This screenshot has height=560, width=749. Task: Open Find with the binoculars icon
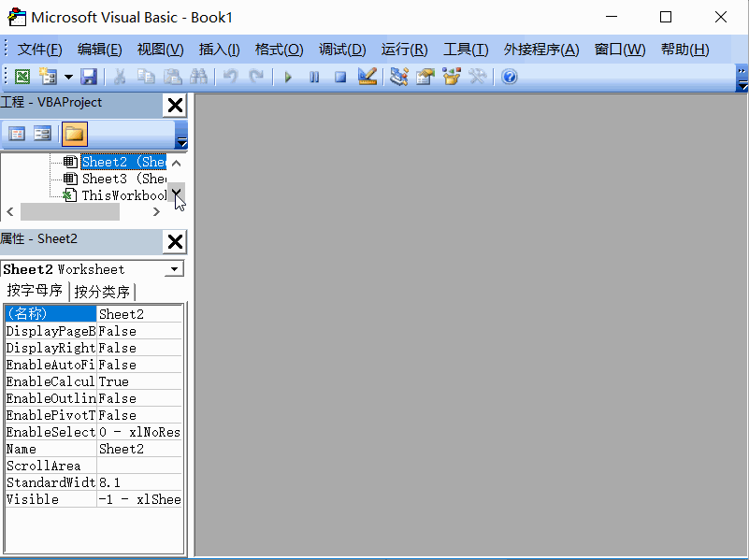(x=199, y=77)
